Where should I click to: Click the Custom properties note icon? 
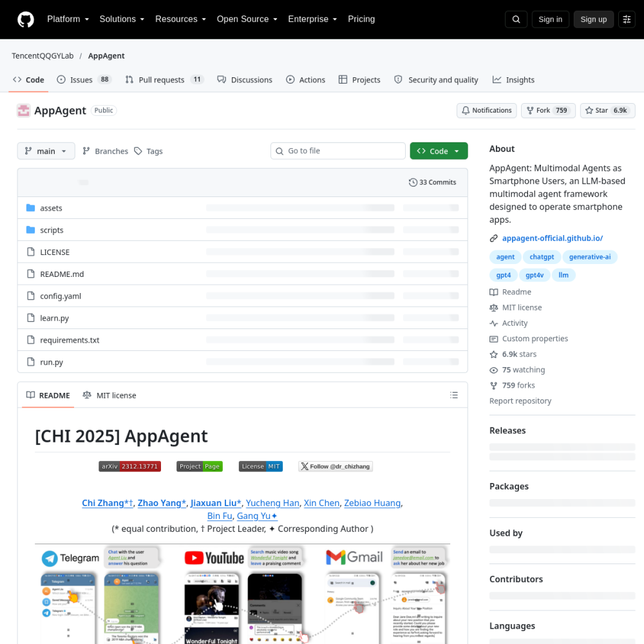[x=494, y=339]
